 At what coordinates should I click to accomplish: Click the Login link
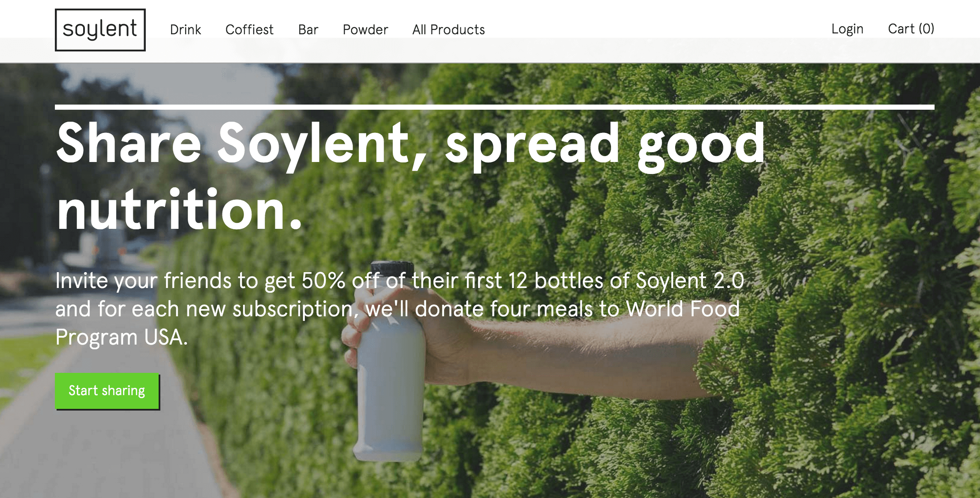pos(847,29)
